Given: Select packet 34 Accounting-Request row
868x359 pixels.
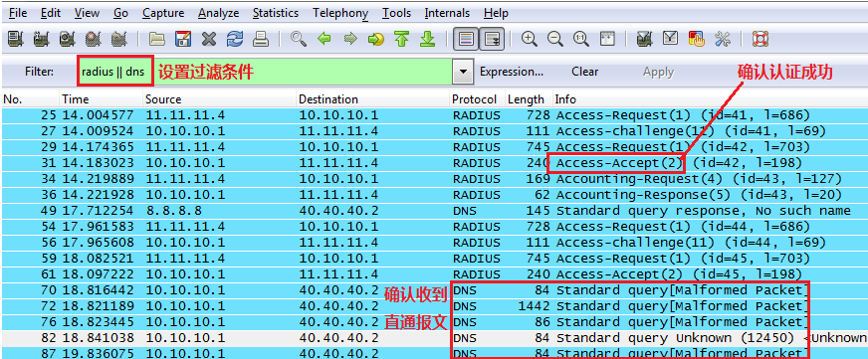Looking at the screenshot, I should coord(434,179).
